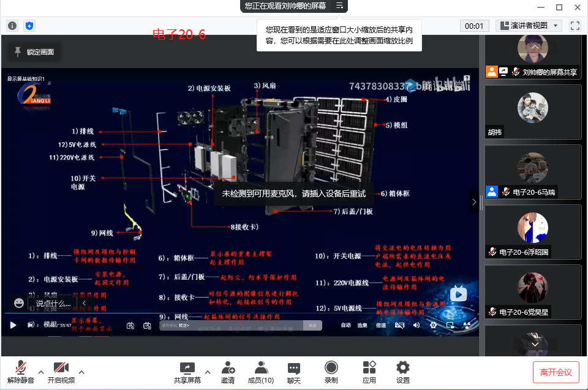This screenshot has height=390, width=588.
Task: Click the blue security shield icon
Action: [x=29, y=26]
